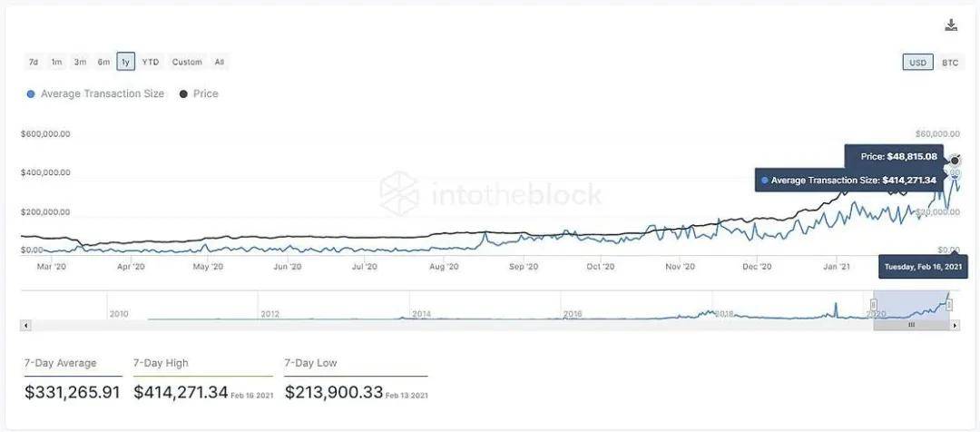Click the left range selector handle
Screen dimensions: 980x432
[x=874, y=306]
